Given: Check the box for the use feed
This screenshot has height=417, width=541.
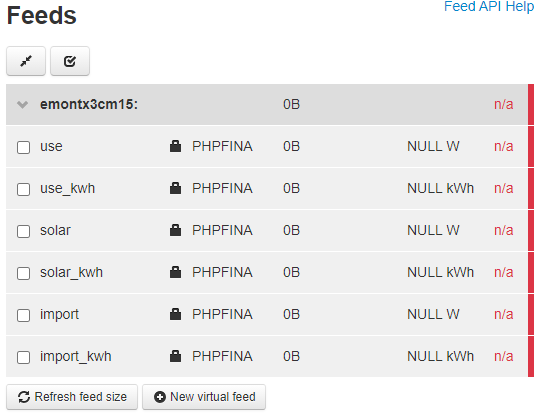Looking at the screenshot, I should [23, 147].
